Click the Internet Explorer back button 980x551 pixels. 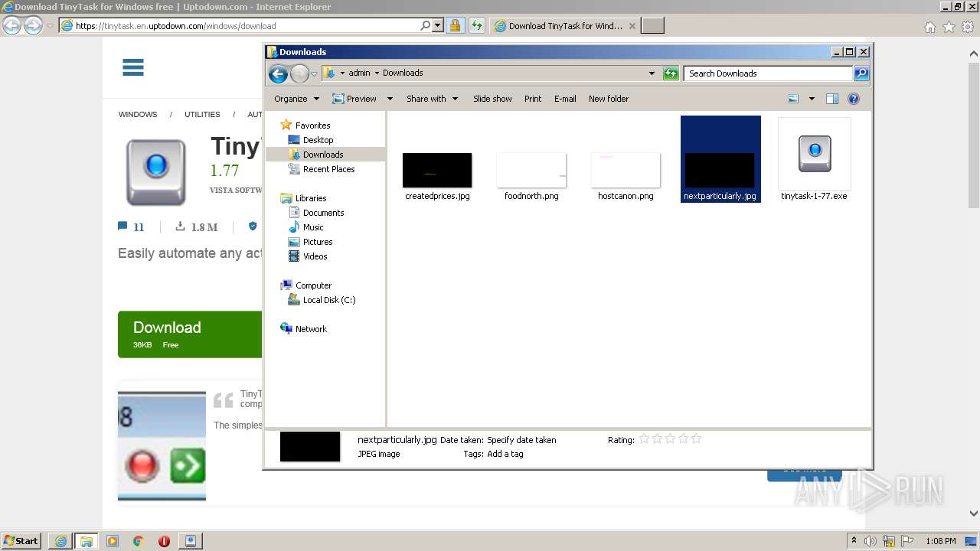click(x=12, y=26)
